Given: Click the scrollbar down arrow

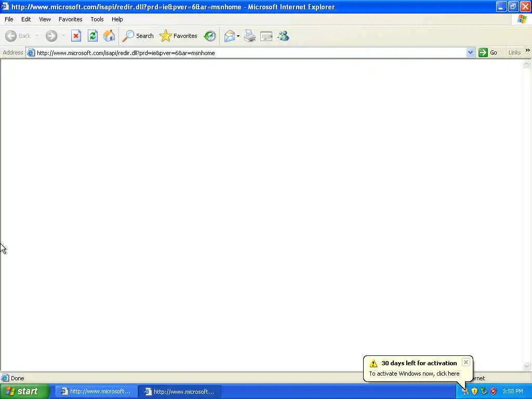Looking at the screenshot, I should click(x=527, y=366).
